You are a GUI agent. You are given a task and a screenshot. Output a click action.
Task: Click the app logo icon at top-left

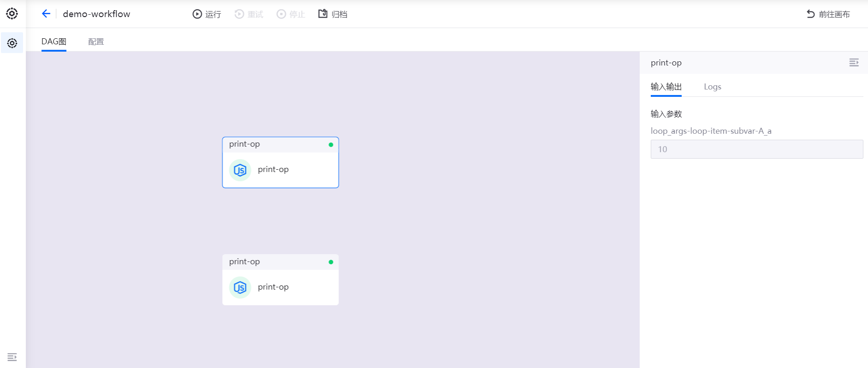(x=12, y=13)
